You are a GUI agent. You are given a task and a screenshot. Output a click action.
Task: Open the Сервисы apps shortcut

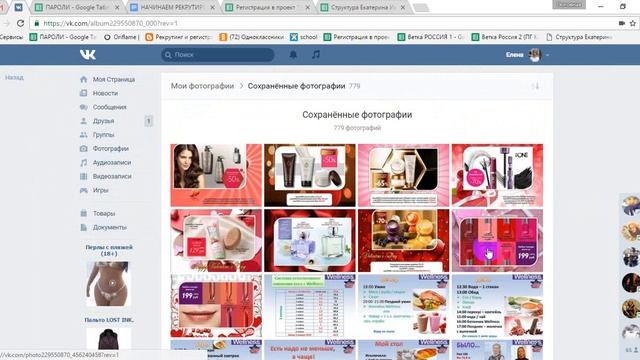pos(11,37)
